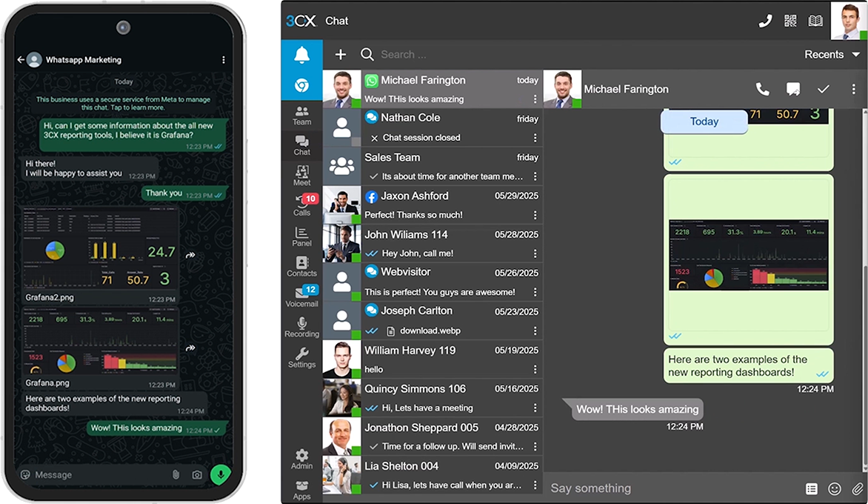Open the Recents dropdown
Viewport: 868px width, 504px height.
tap(831, 54)
